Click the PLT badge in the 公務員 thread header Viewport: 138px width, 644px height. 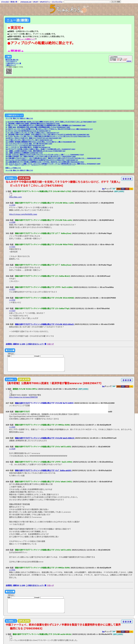point(123,386)
